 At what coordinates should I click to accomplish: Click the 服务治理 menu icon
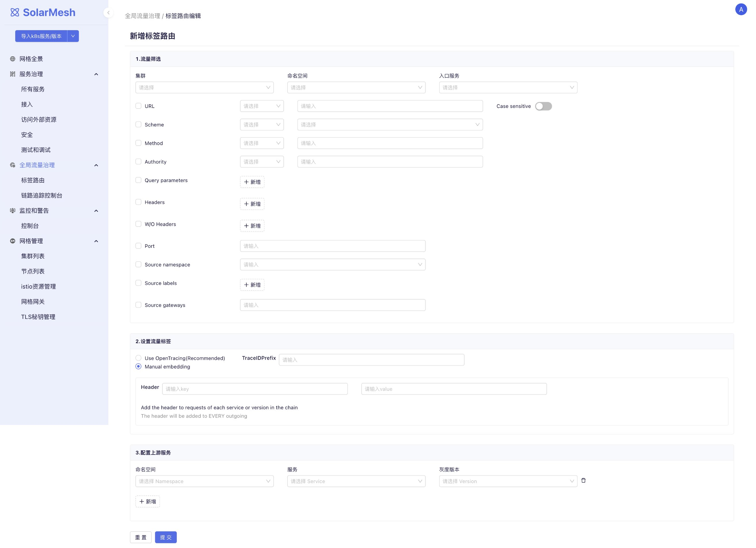(x=13, y=74)
